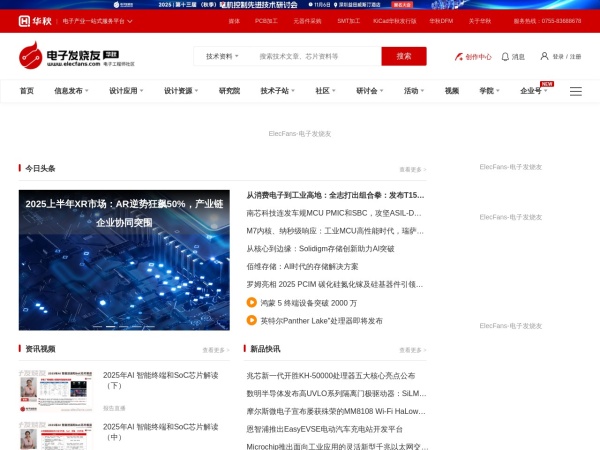Open the elecfans 电子发烧友 site logo
The height and width of the screenshot is (450, 600).
point(77,55)
